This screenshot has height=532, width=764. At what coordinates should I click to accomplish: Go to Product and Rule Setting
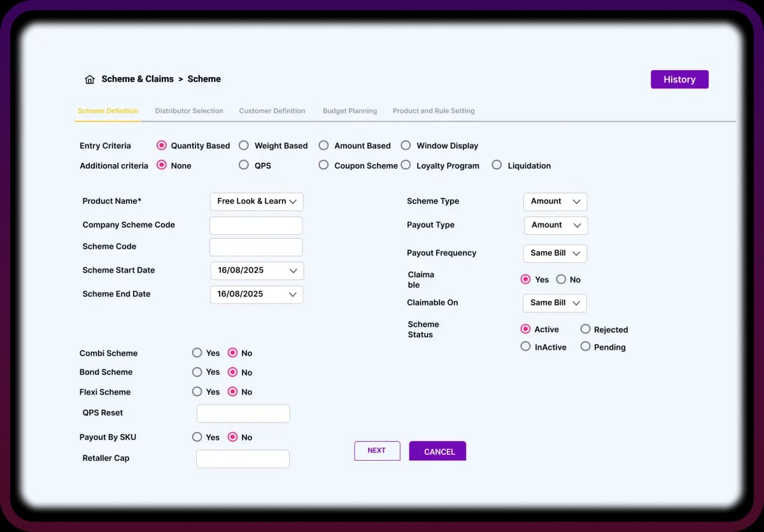[434, 110]
